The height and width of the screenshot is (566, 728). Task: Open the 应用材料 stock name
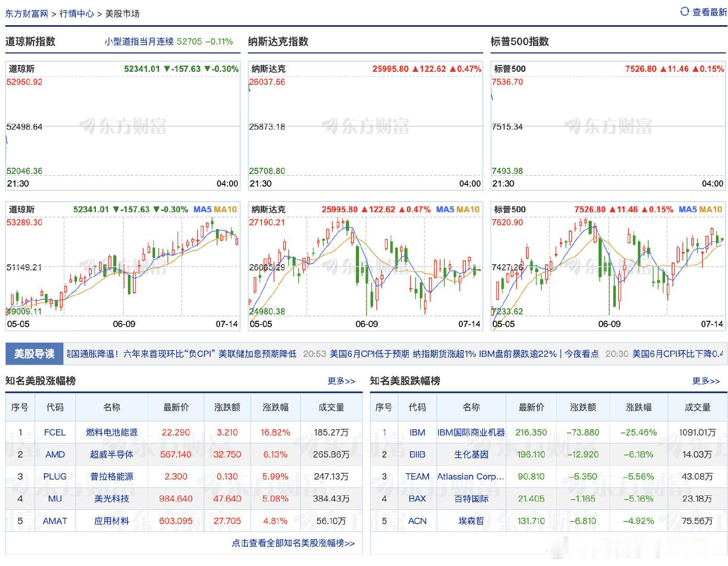point(112,521)
